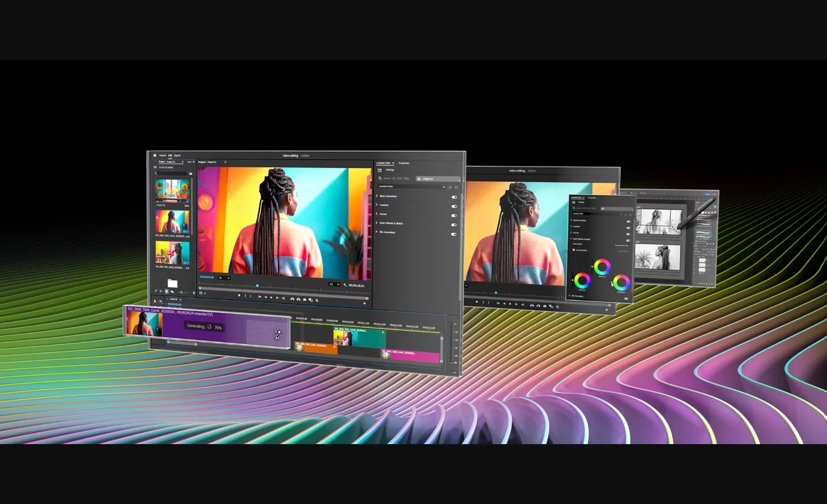Toggle off Basic Correction in the main Lumetri panel
Image resolution: width=827 pixels, height=504 pixels.
pos(454,197)
